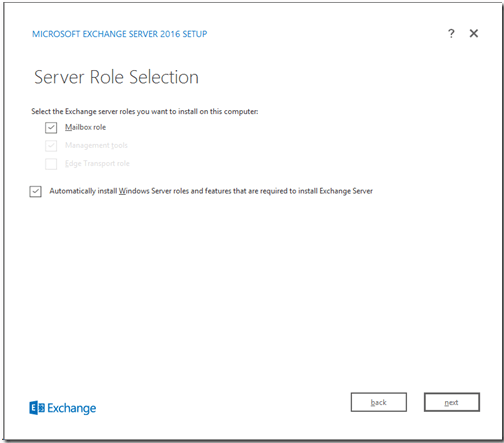The image size is (504, 443).
Task: Click the Mailbox role label
Action: pos(85,127)
